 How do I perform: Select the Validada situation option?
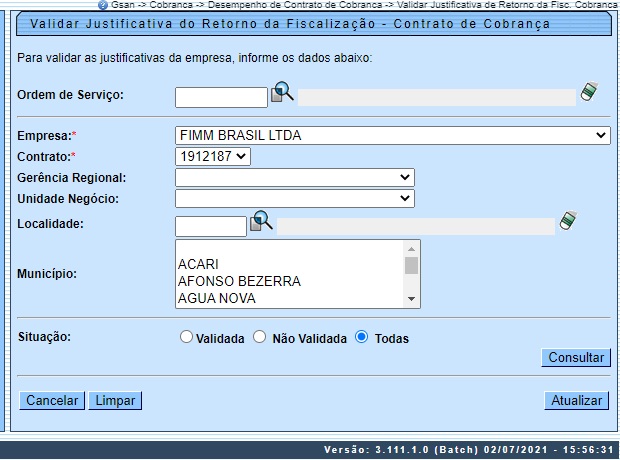[x=186, y=337]
